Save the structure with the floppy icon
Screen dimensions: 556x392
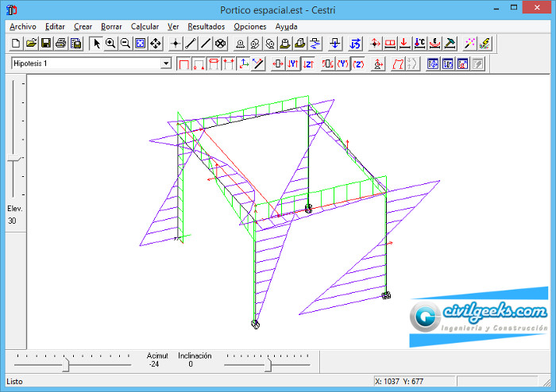[x=45, y=43]
